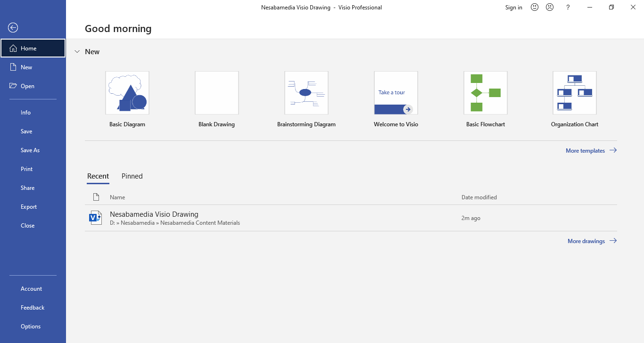Select the Basic Diagram template thumbnail
The image size is (644, 343).
(x=127, y=93)
